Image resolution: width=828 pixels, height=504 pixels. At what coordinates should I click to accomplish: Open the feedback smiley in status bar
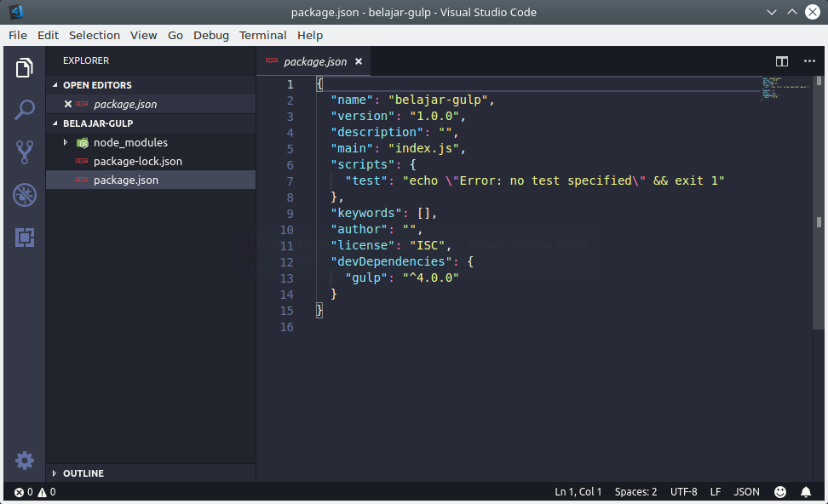(780, 491)
